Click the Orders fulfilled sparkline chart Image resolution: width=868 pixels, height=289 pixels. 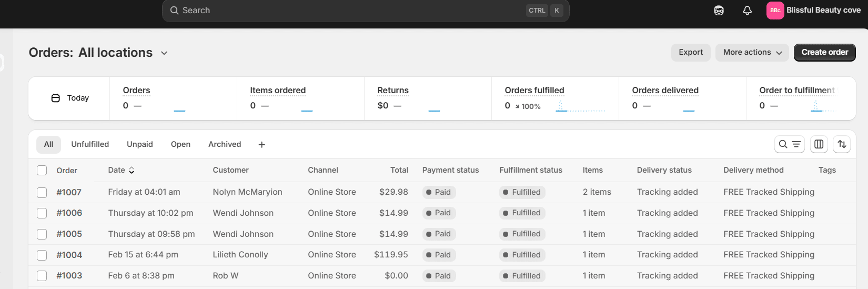point(580,106)
